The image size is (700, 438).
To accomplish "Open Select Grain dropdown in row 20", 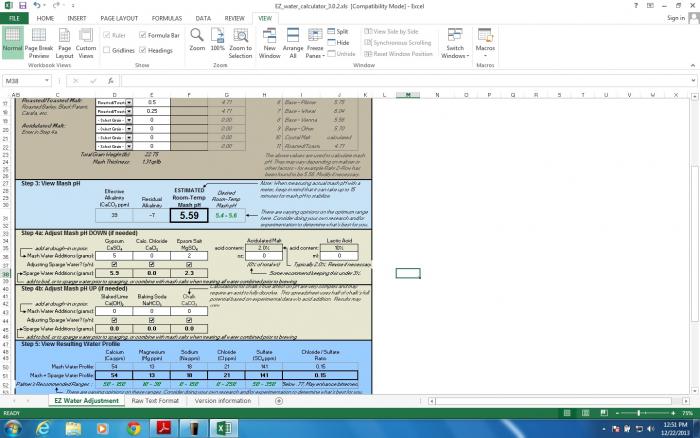I will click(129, 129).
